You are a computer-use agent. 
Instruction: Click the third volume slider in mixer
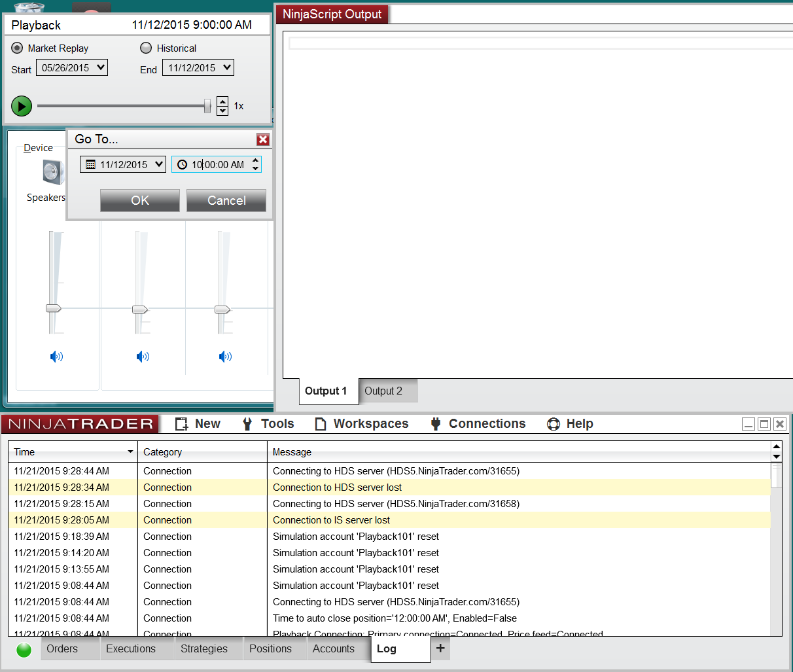click(x=222, y=309)
